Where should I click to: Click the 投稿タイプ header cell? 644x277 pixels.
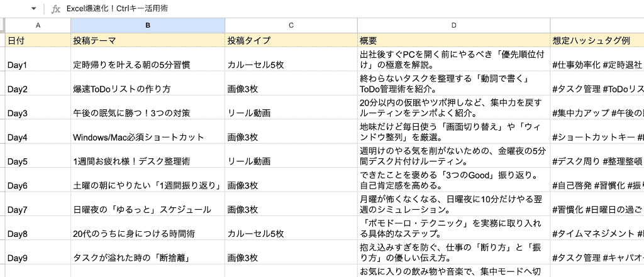(x=291, y=40)
